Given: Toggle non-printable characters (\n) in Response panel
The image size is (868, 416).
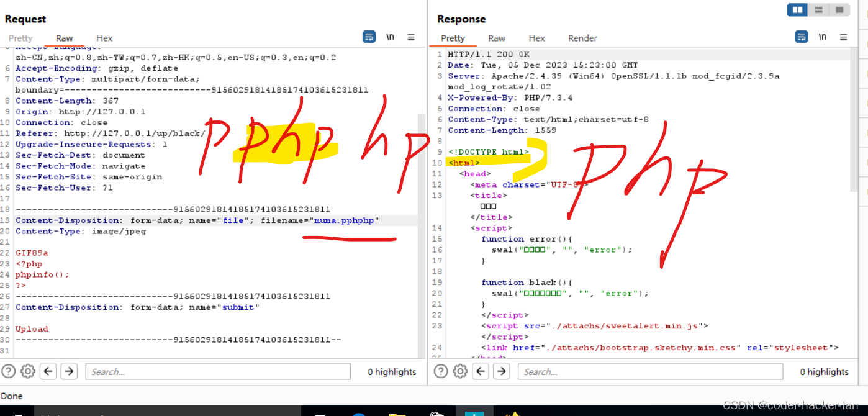Looking at the screenshot, I should (823, 37).
